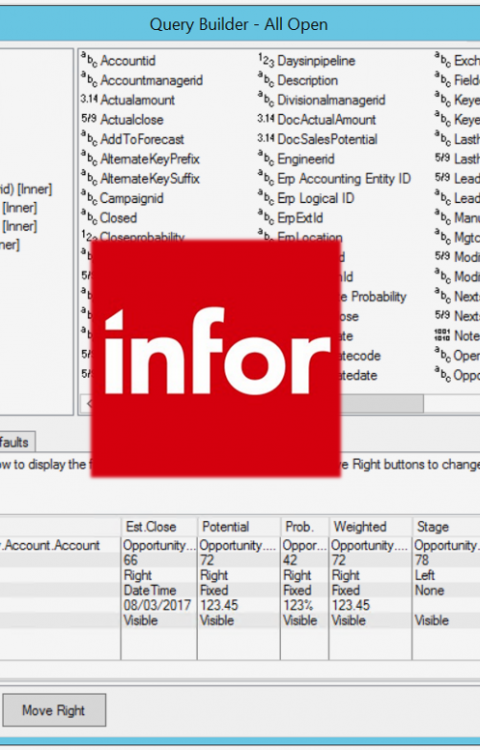The image size is (480, 750).
Task: Click the 123.45 sample under Weighted
Action: pyautogui.click(x=351, y=605)
